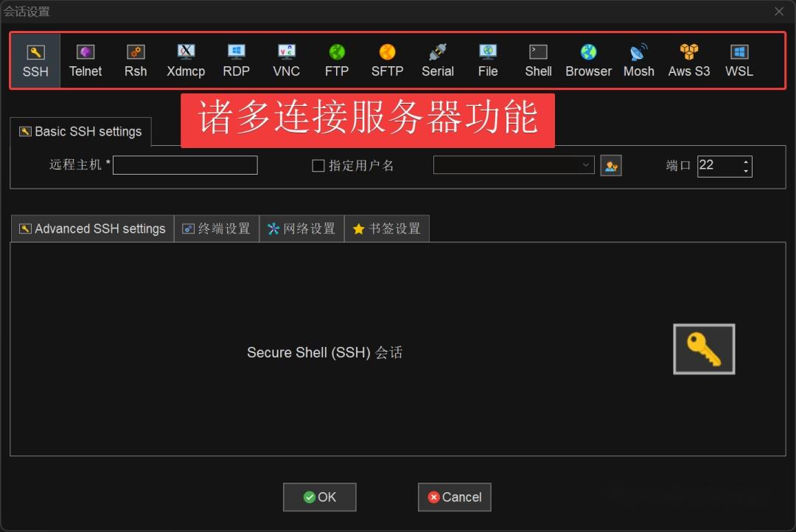The height and width of the screenshot is (532, 796).
Task: Pick the Xdmcp session type
Action: (186, 61)
